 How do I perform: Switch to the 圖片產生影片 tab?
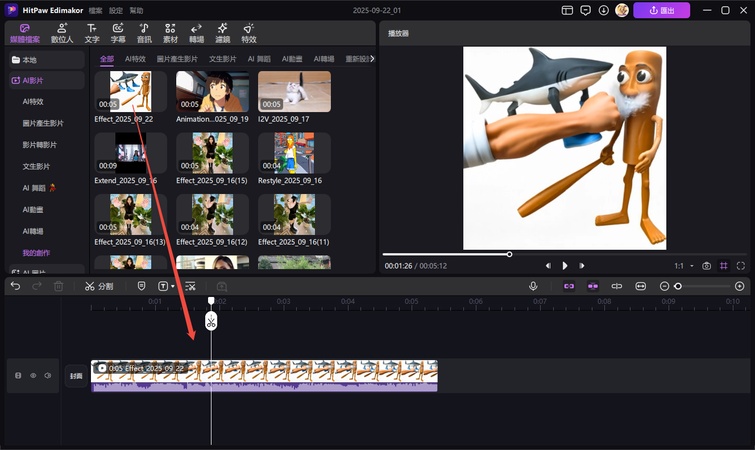click(177, 59)
